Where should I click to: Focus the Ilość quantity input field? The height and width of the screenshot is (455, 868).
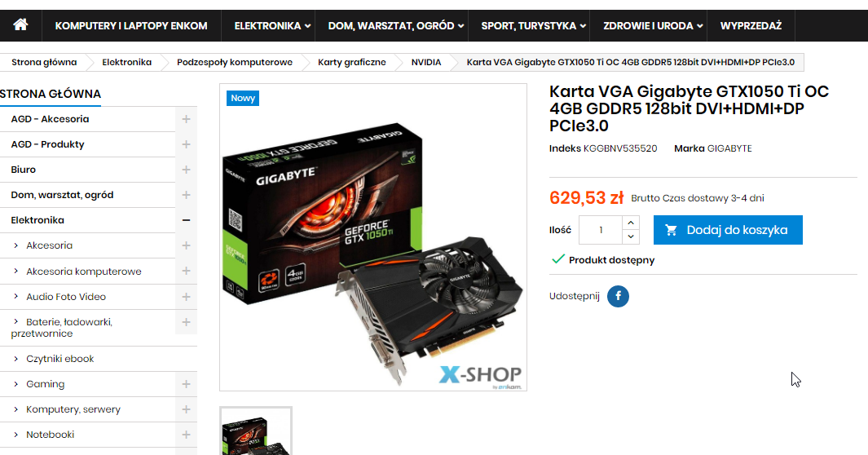[x=601, y=230]
